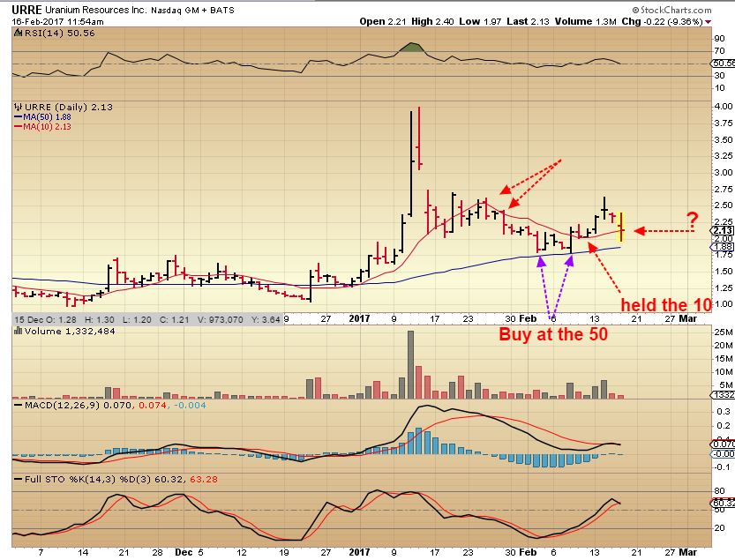Click the Open 2.21 value
Viewport: 735px width, 560px height.
(383, 21)
